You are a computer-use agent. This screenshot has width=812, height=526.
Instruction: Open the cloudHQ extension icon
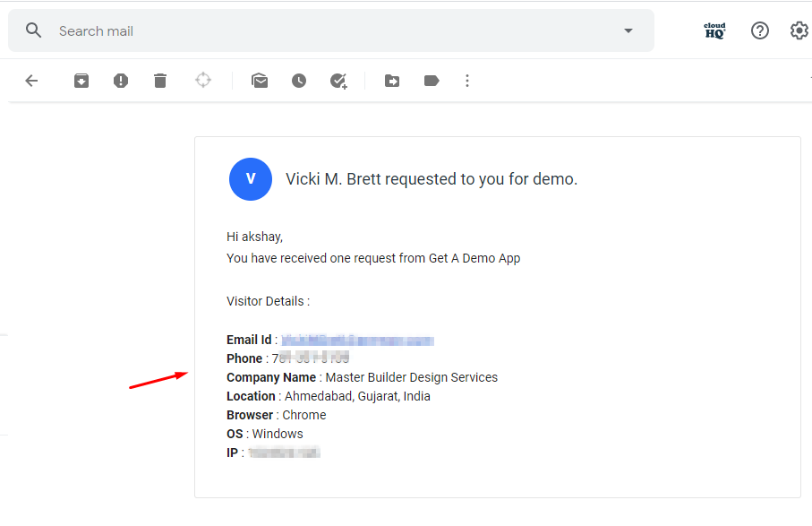[x=714, y=30]
